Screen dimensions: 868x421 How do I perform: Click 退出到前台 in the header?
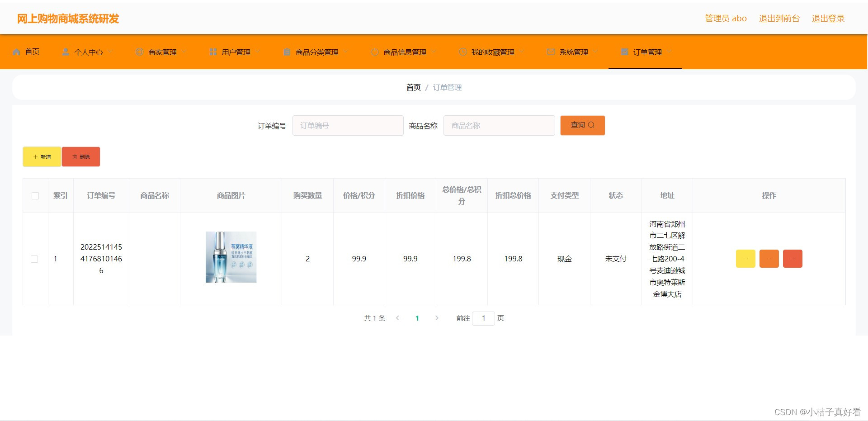[779, 19]
